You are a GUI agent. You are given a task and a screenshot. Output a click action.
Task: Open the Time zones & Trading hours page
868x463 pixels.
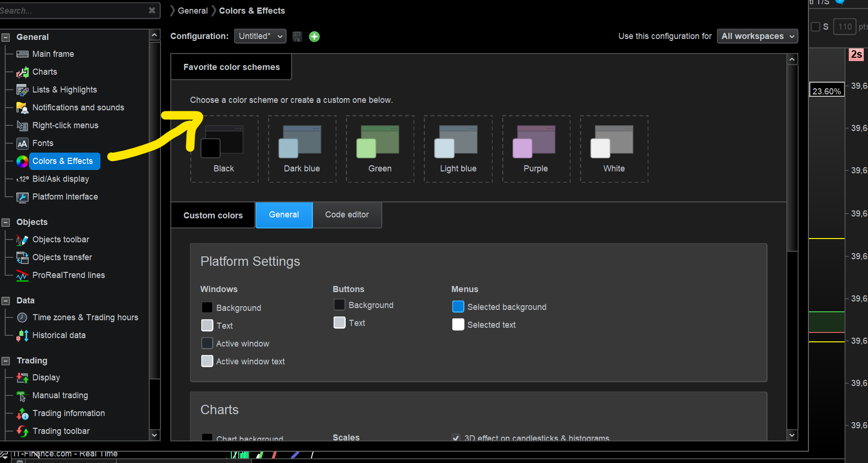[x=85, y=317]
